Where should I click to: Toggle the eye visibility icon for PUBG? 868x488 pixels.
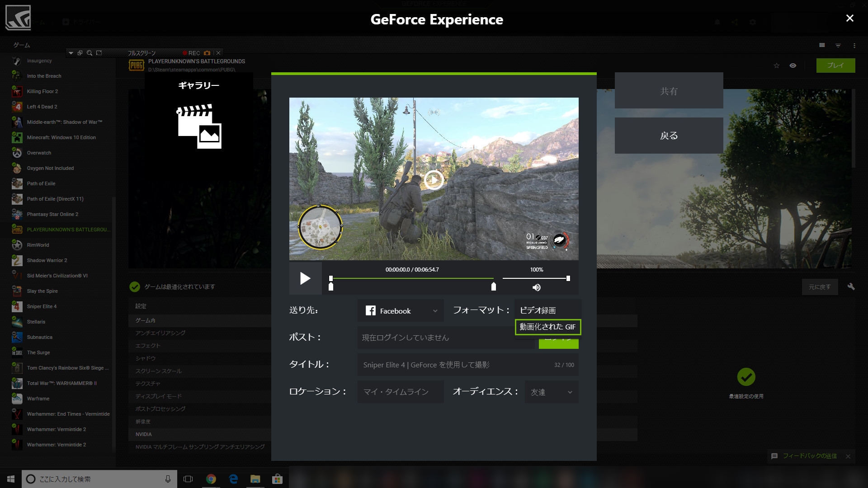coord(793,66)
